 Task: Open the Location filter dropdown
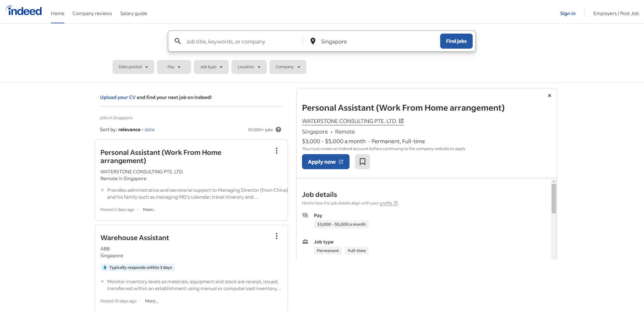249,67
